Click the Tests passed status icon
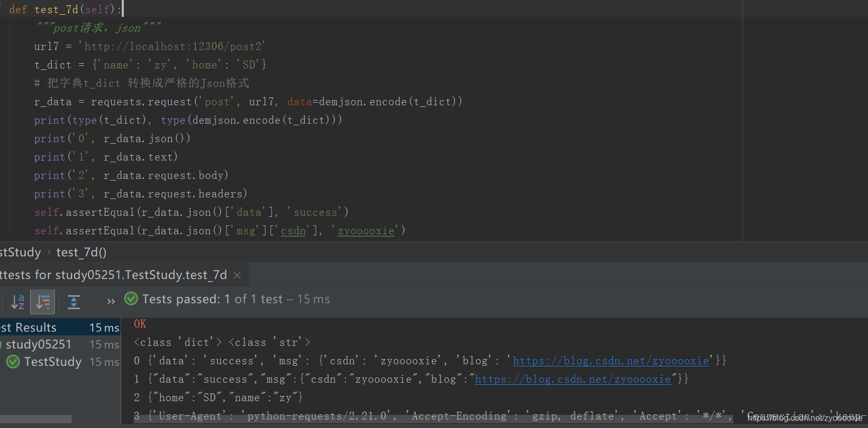This screenshot has height=428, width=868. [x=131, y=299]
